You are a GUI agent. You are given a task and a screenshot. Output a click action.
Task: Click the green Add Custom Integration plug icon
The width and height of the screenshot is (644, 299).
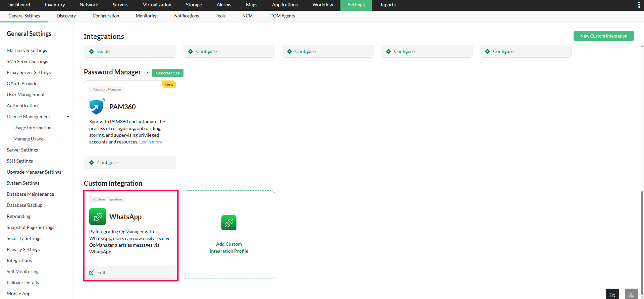tap(229, 223)
